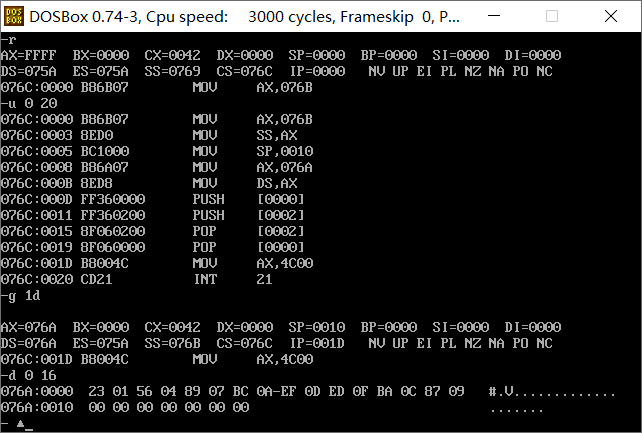Click hex byte '23' in memory dump
642x433 pixels.
point(96,391)
